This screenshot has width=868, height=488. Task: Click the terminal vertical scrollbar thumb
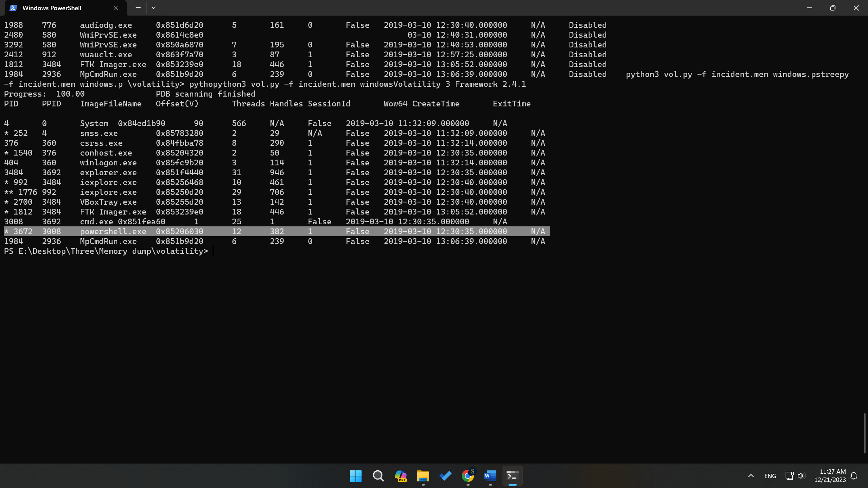pyautogui.click(x=865, y=433)
